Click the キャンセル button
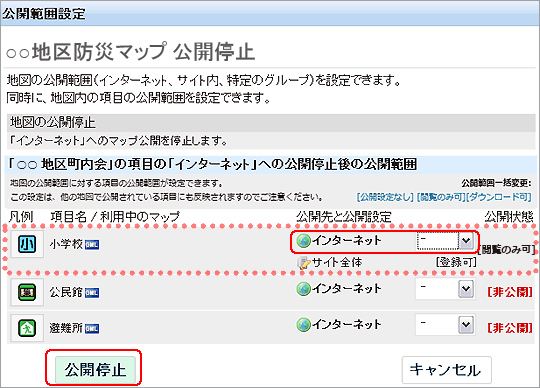Screen dimensions: 540x388 click(446, 370)
